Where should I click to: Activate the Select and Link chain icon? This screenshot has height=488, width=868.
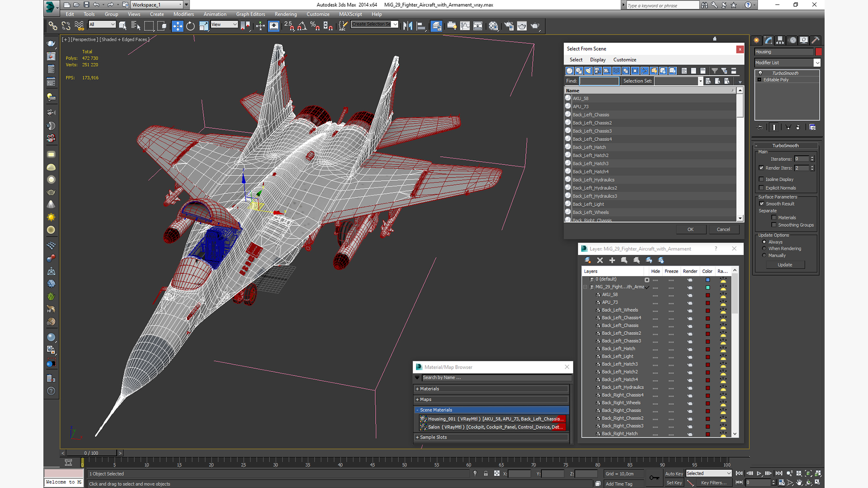click(53, 26)
